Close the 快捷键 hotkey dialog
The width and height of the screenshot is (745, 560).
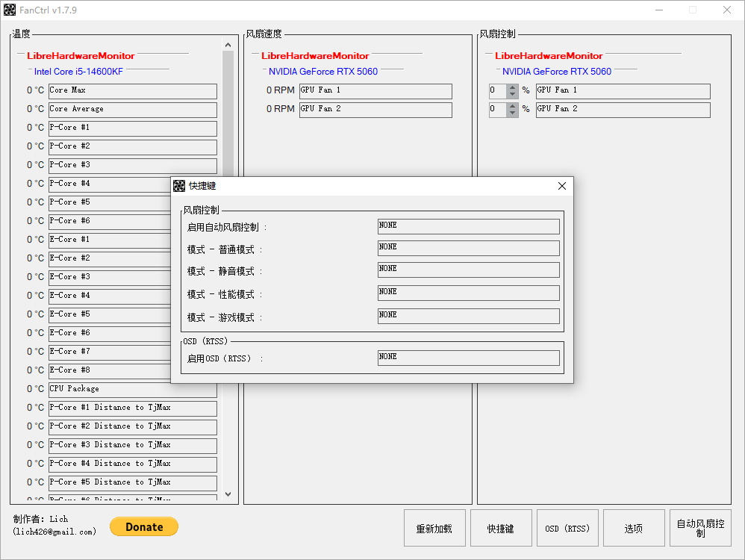[561, 186]
